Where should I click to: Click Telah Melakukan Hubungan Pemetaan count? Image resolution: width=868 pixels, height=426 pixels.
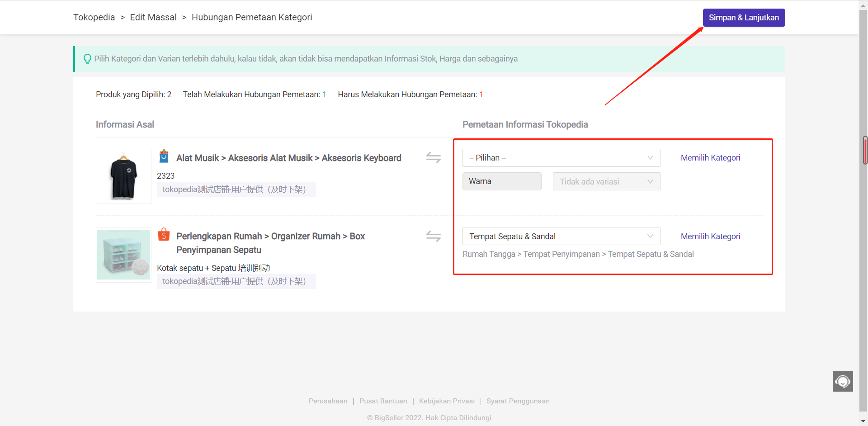pyautogui.click(x=255, y=95)
